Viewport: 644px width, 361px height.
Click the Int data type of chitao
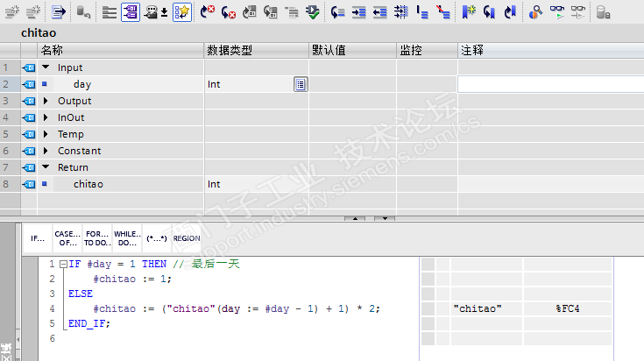214,184
